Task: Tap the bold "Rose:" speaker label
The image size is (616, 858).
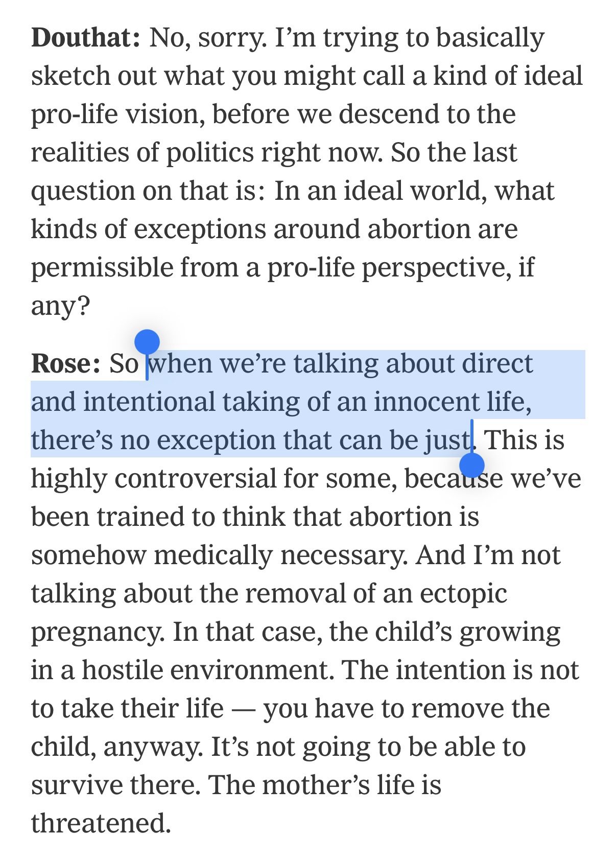Action: click(x=65, y=363)
